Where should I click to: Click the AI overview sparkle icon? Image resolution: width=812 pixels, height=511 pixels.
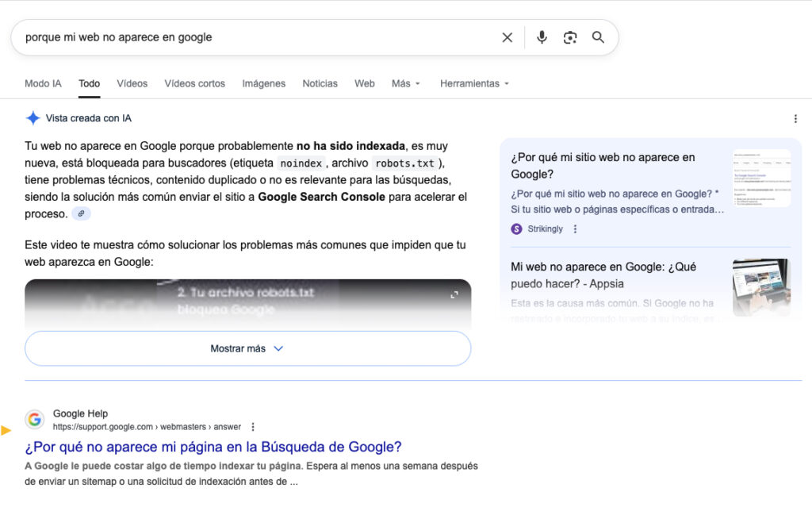[x=33, y=117]
